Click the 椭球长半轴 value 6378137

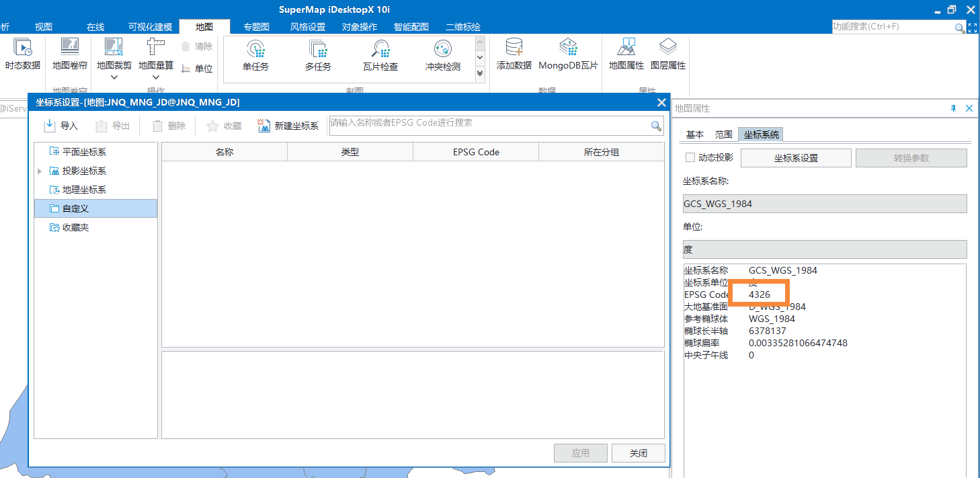click(768, 331)
